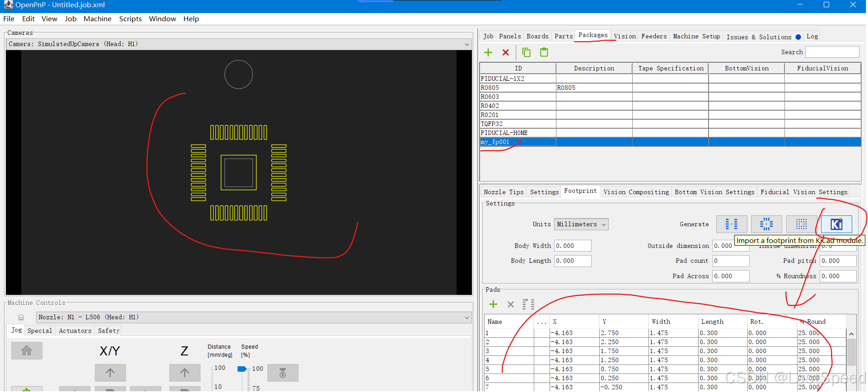Open the Units Millimeters dropdown
Screen dimensions: 868x392
581,224
